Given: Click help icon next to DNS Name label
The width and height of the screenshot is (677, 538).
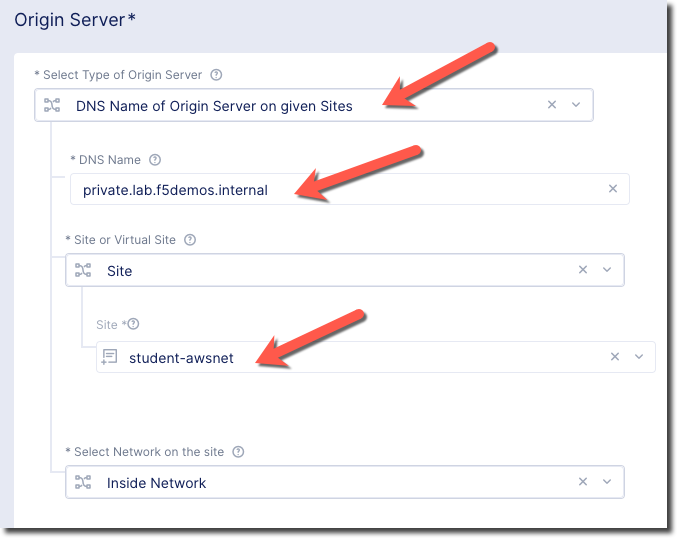Looking at the screenshot, I should (155, 160).
